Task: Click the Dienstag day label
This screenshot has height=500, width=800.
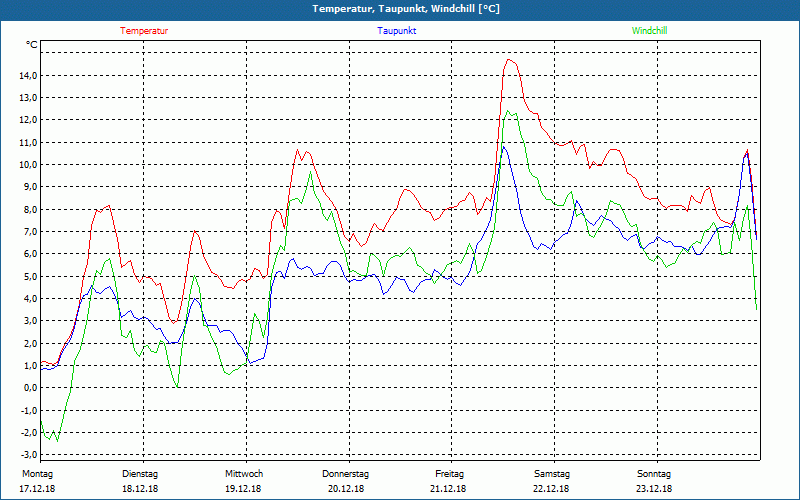Action: coord(140,474)
